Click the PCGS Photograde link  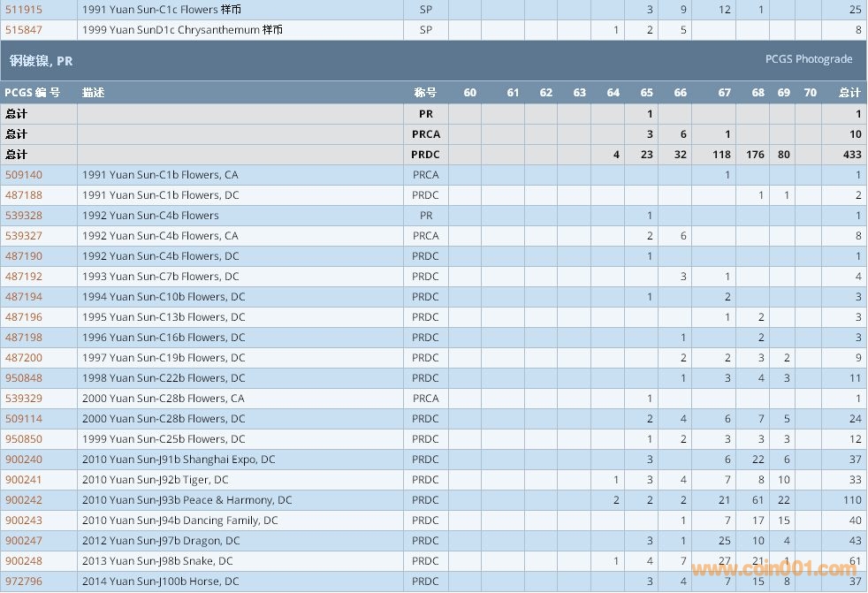pos(808,59)
